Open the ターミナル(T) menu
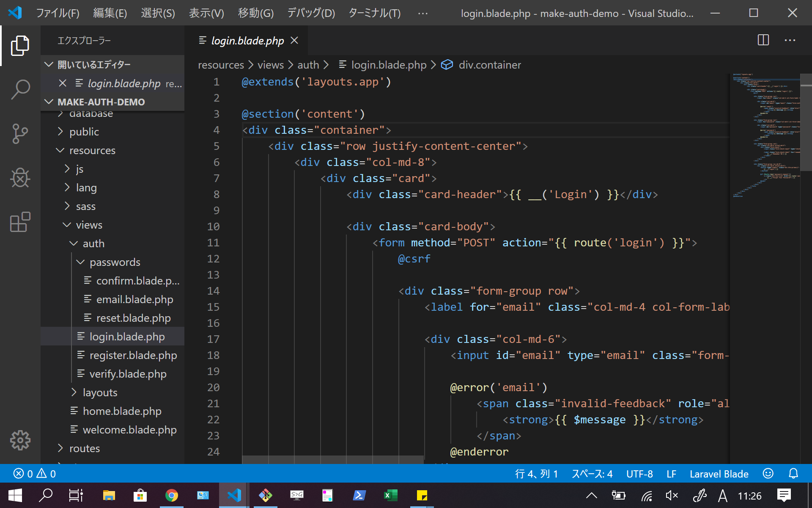The height and width of the screenshot is (508, 812). click(x=374, y=13)
